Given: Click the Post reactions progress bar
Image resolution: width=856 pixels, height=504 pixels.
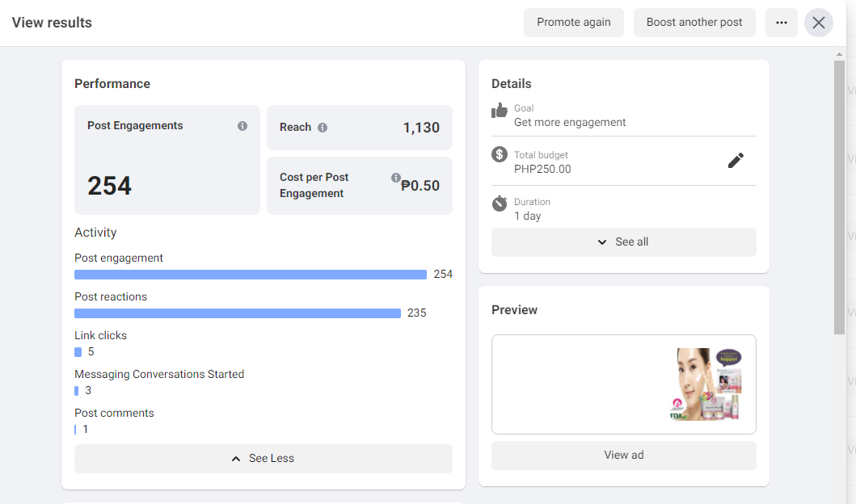Looking at the screenshot, I should (238, 313).
